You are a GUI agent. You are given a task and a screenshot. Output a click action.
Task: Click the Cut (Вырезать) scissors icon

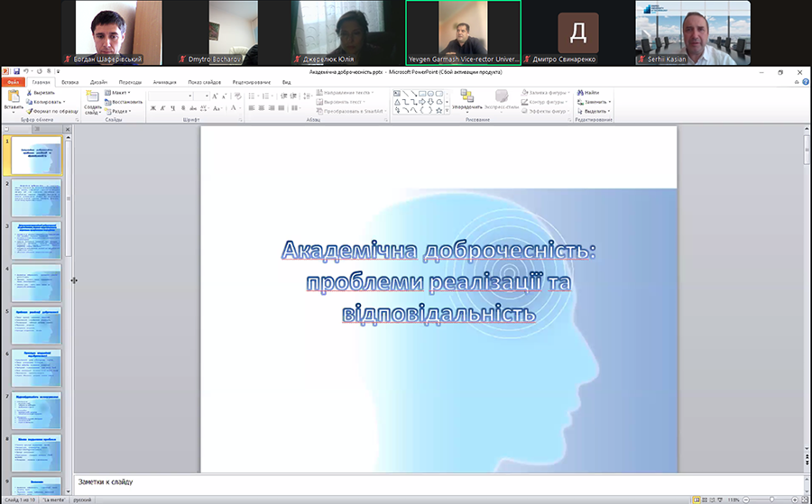(x=30, y=92)
